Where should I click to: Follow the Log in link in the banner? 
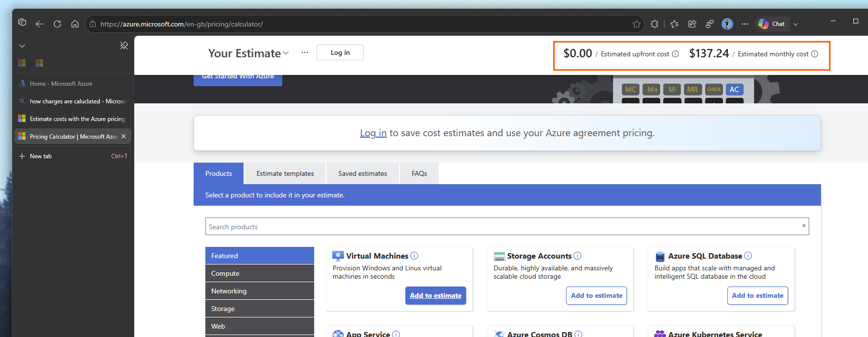373,133
